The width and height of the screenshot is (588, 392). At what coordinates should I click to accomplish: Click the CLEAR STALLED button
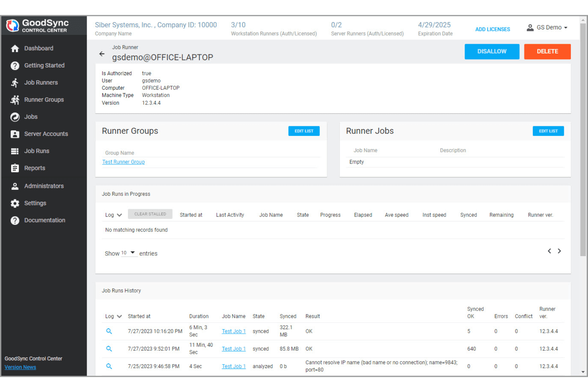150,214
